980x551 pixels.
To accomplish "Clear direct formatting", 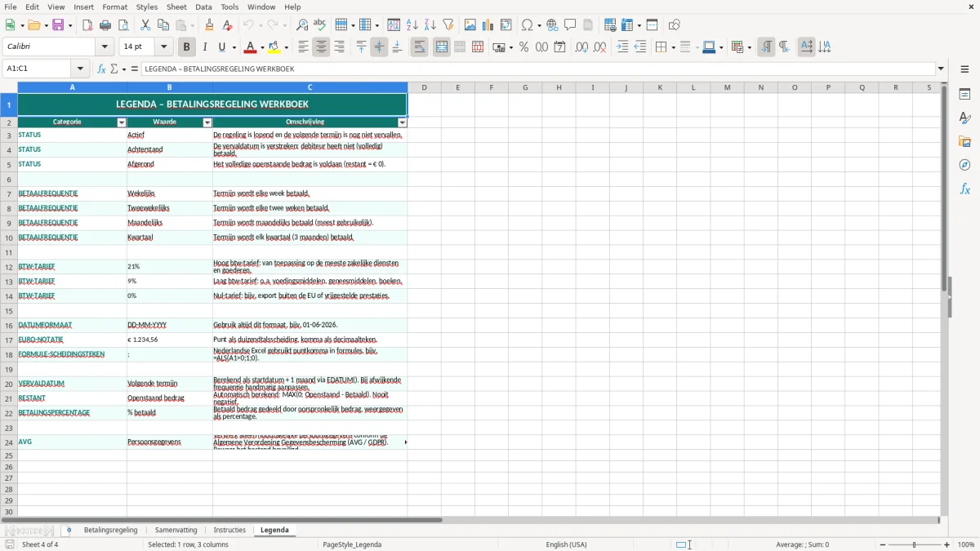I will (227, 25).
